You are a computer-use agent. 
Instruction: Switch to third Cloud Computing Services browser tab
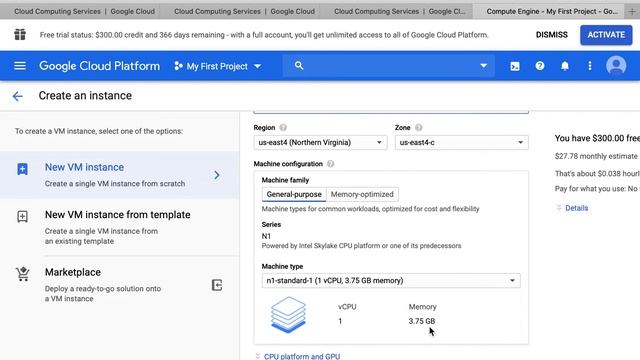click(x=400, y=11)
